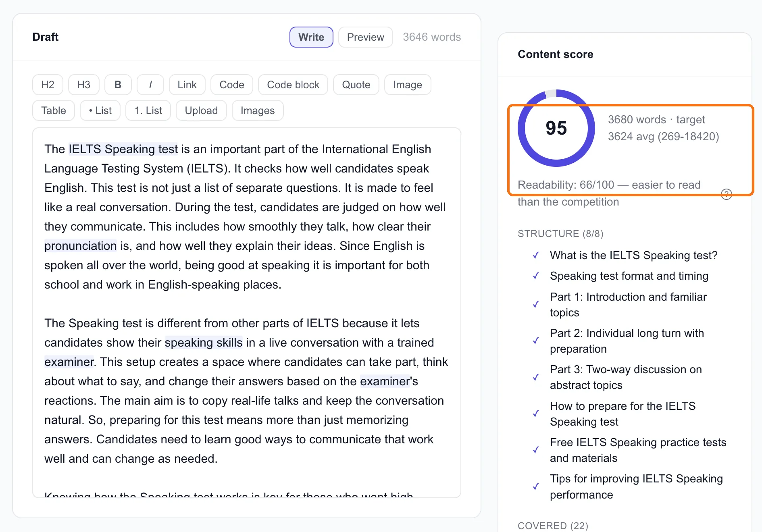Select 'Speaking test format and timing' item
The image size is (762, 532).
click(x=629, y=276)
